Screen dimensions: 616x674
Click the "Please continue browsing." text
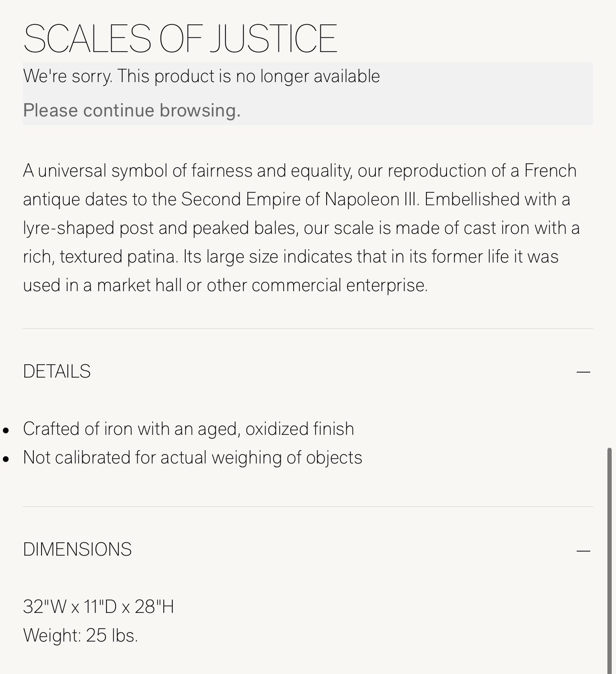click(132, 110)
